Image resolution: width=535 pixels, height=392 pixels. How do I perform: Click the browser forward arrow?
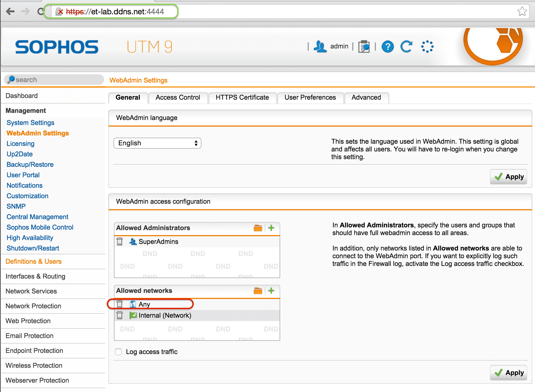[25, 12]
